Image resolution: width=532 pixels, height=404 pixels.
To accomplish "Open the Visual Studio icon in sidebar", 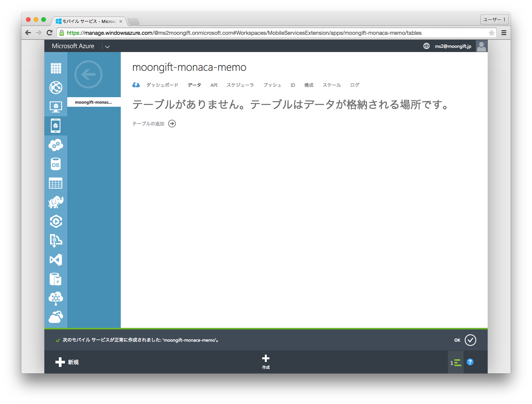I will [x=56, y=260].
